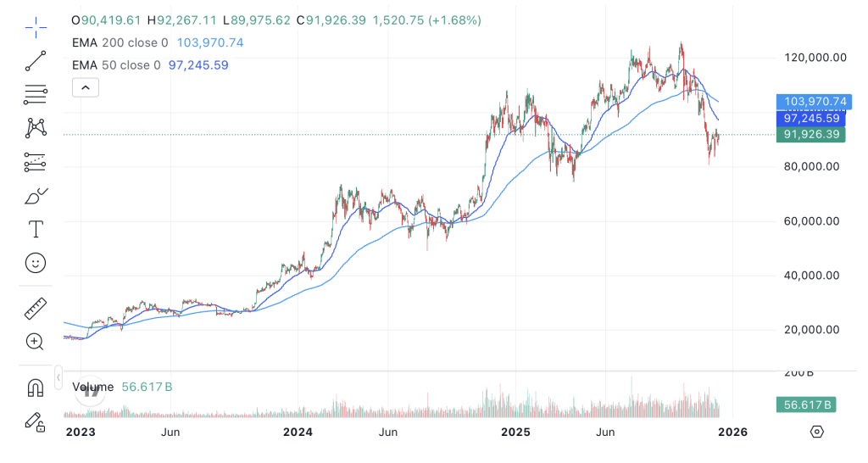
Task: Select the trend line drawing tool
Action: click(36, 60)
